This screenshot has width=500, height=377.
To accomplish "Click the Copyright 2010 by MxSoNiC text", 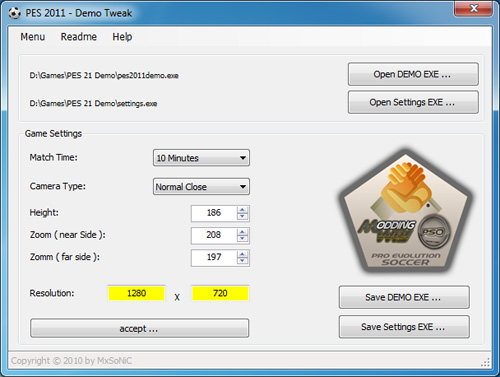I will coord(71,361).
